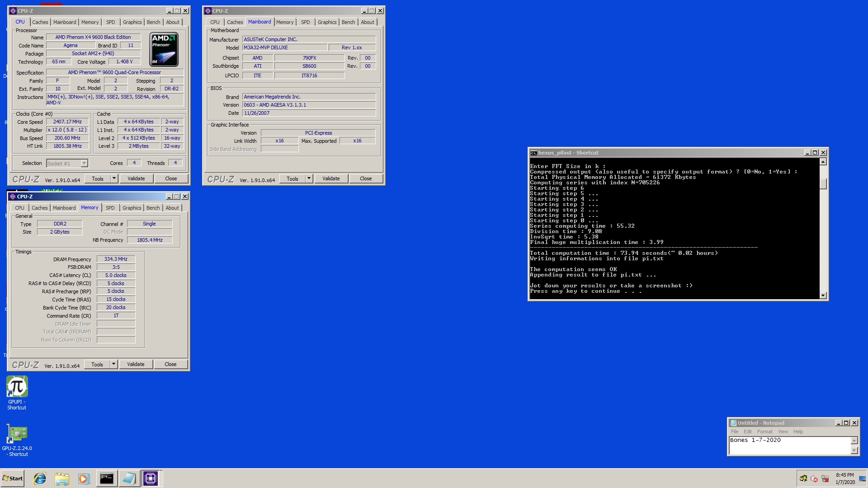Open About tab in Memory window
The width and height of the screenshot is (868, 488).
(x=172, y=208)
